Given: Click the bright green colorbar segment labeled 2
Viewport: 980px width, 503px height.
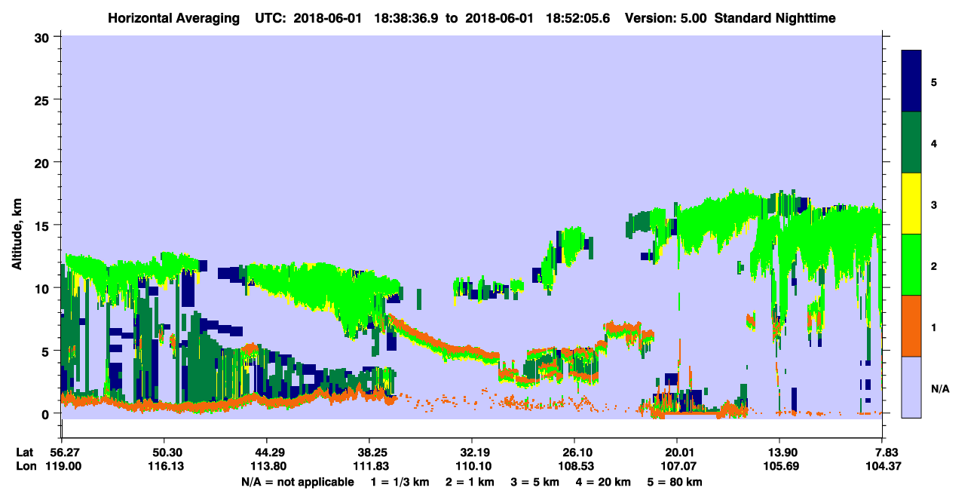Looking at the screenshot, I should coord(911,265).
